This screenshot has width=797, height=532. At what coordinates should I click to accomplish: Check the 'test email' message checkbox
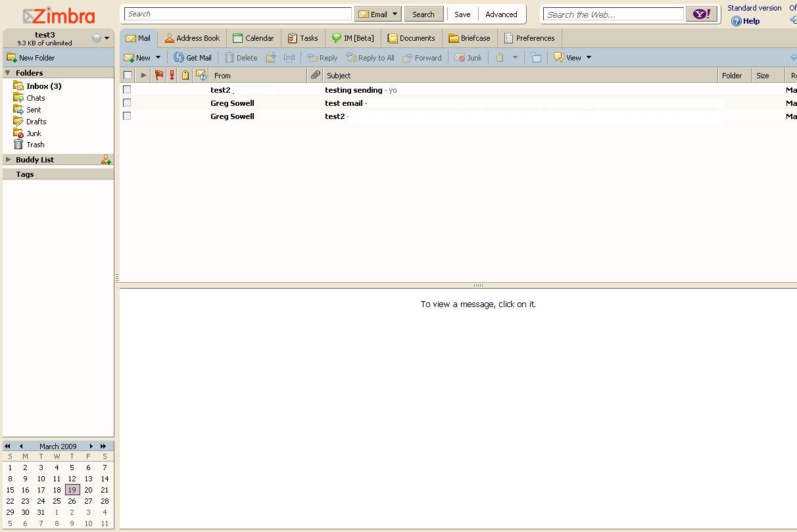(x=127, y=103)
